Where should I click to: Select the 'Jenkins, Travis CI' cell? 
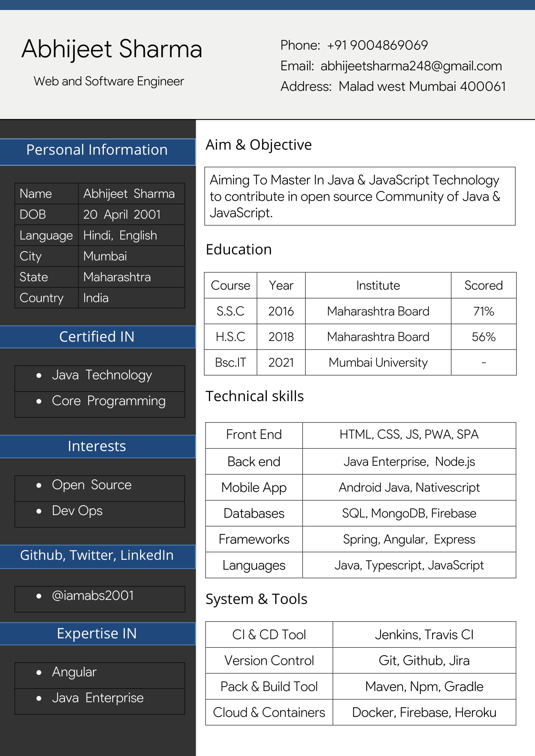424,635
